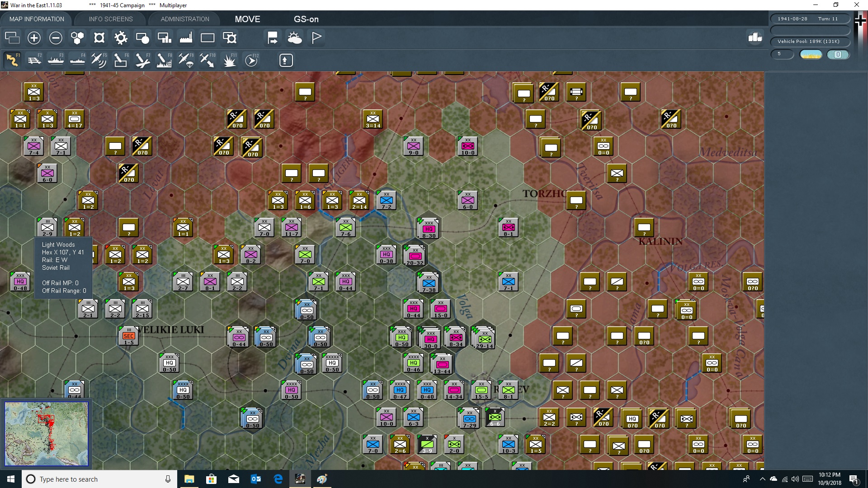The image size is (868, 488).
Task: Click the upload arrow box icon
Action: coord(286,60)
